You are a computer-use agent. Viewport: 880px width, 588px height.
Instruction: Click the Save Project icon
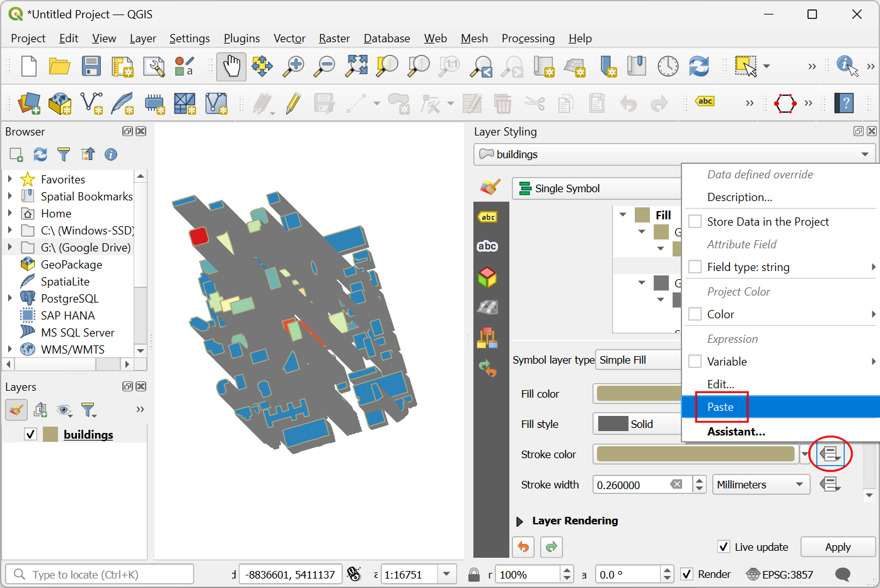[91, 66]
